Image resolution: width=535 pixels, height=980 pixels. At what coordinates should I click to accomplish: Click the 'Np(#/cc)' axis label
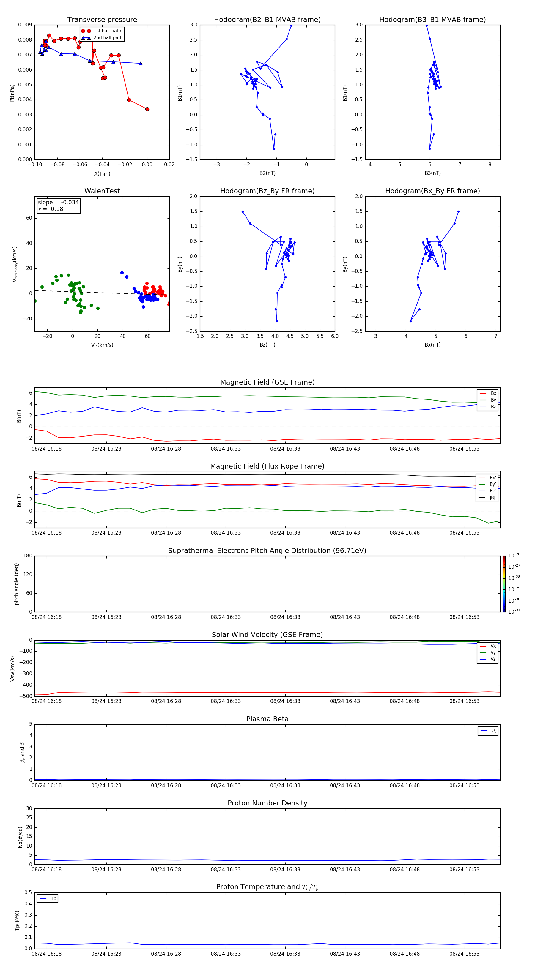(x=21, y=837)
